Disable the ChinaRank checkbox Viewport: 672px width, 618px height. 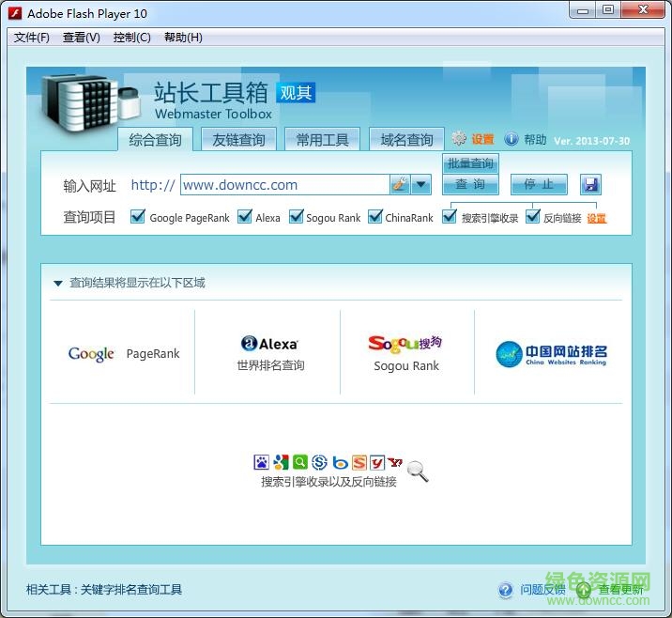[375, 217]
